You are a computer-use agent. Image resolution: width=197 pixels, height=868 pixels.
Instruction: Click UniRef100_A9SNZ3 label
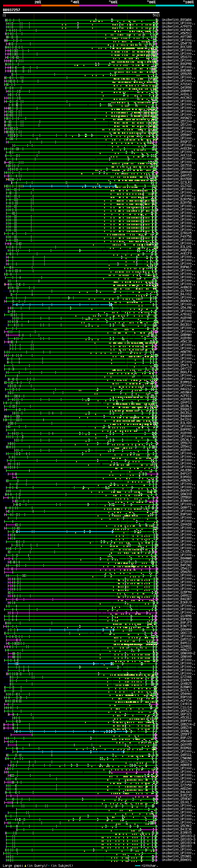click(x=177, y=118)
